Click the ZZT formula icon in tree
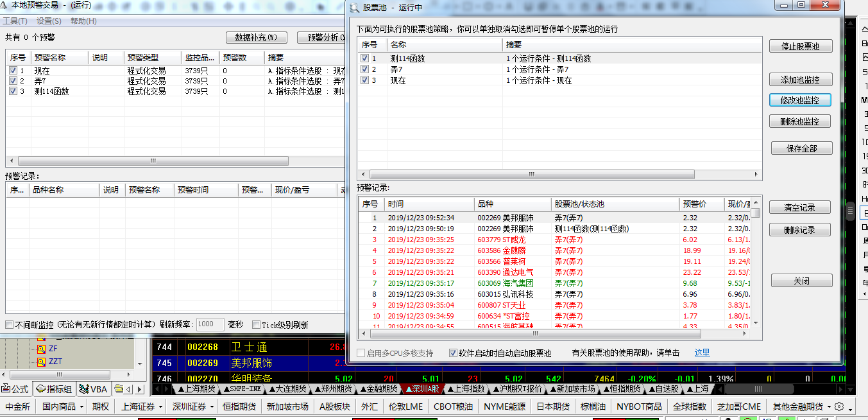Image resolution: width=868 pixels, height=420 pixels. 41,362
